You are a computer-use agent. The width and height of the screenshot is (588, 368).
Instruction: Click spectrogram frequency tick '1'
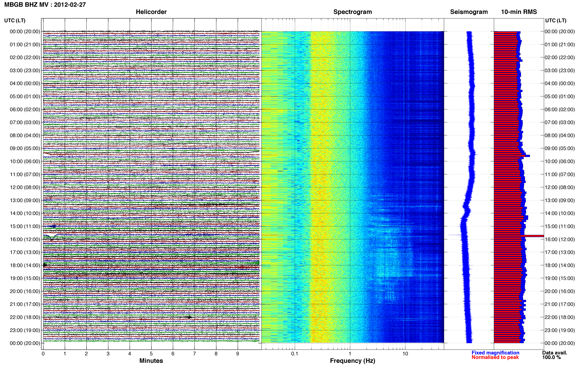pos(350,354)
